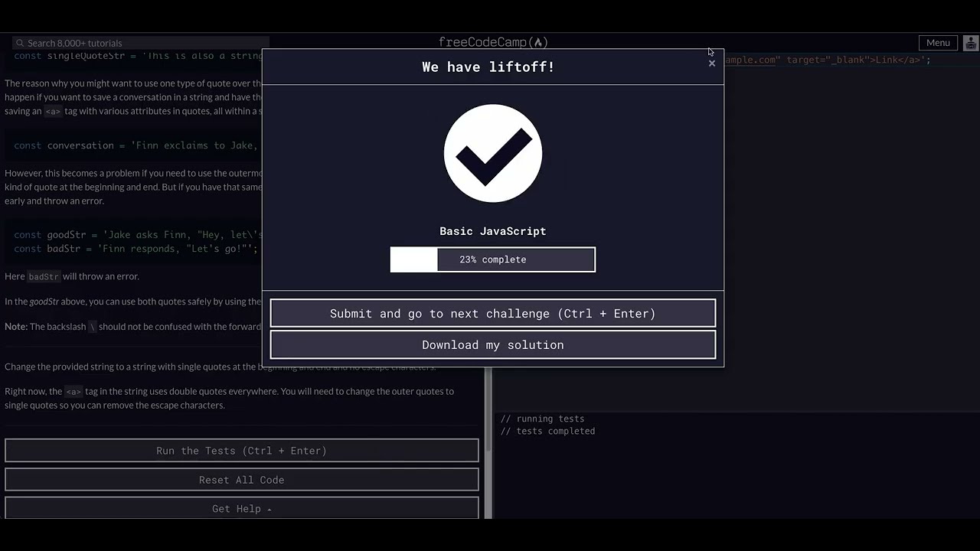The height and width of the screenshot is (551, 980).
Task: Reset All Code button
Action: pos(242,480)
